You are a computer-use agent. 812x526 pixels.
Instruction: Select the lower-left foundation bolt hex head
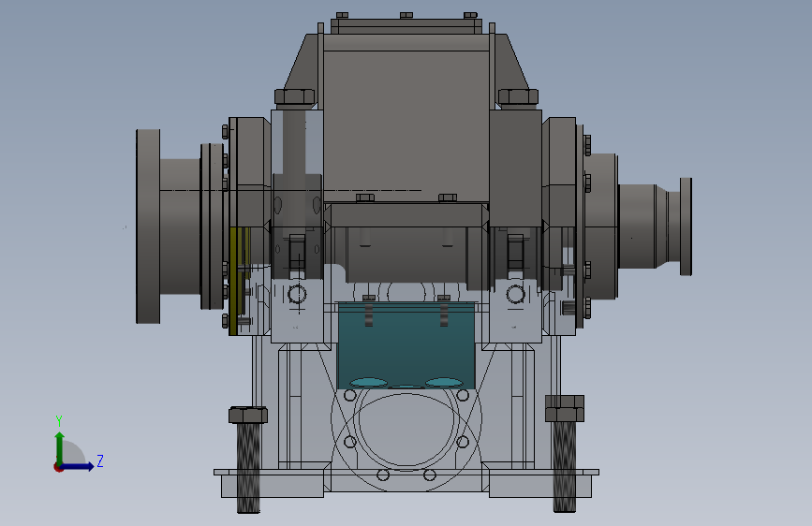248,415
